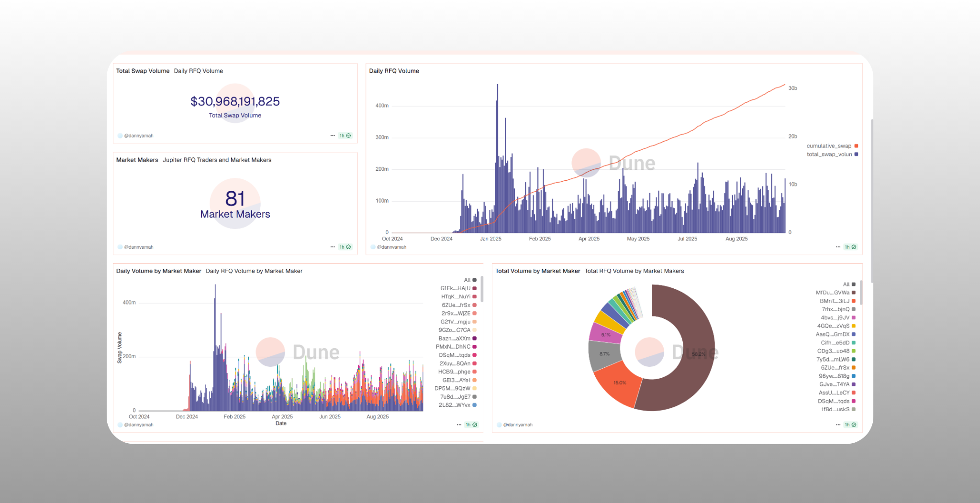The image size is (980, 503).
Task: Click 1h refresh badge in Daily RFQ Volume chart
Action: point(850,247)
